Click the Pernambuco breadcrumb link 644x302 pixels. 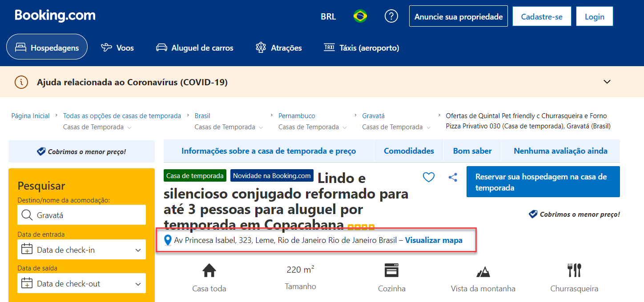coord(297,116)
